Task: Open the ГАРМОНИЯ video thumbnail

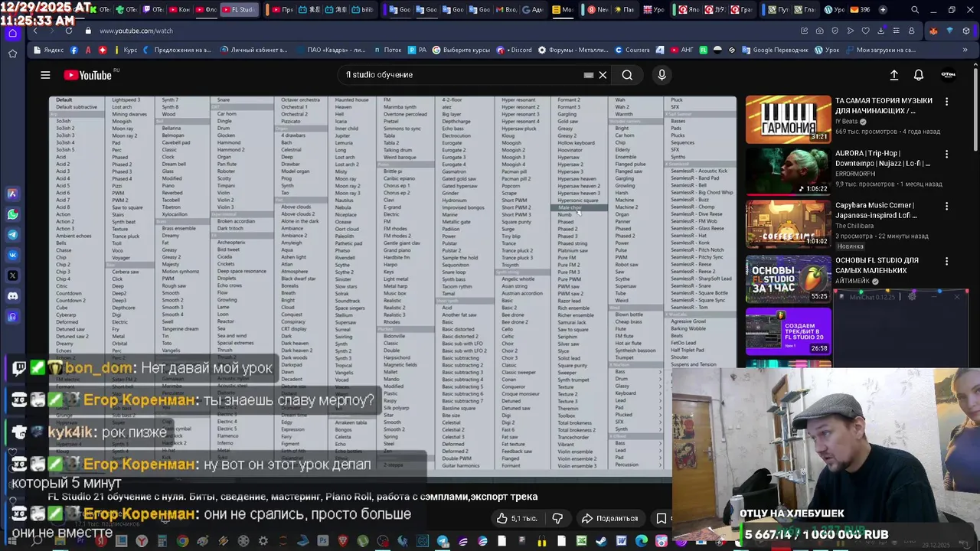Action: (788, 119)
